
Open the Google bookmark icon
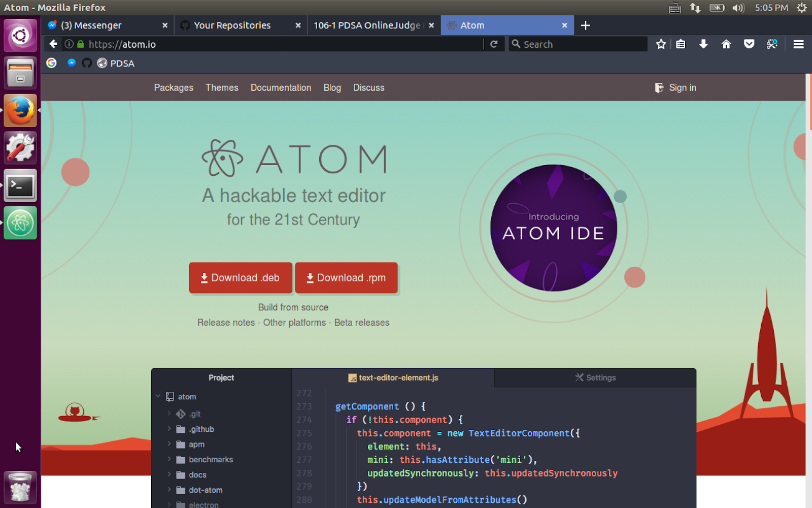coord(51,63)
